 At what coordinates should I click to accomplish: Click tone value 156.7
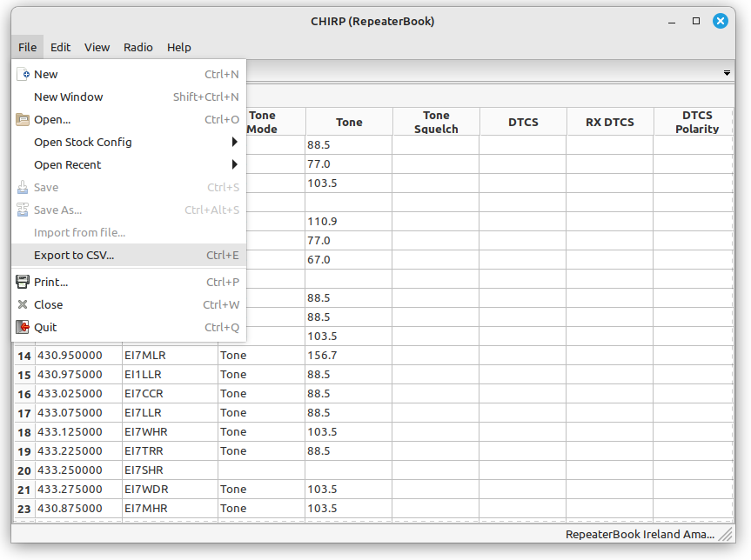point(348,356)
